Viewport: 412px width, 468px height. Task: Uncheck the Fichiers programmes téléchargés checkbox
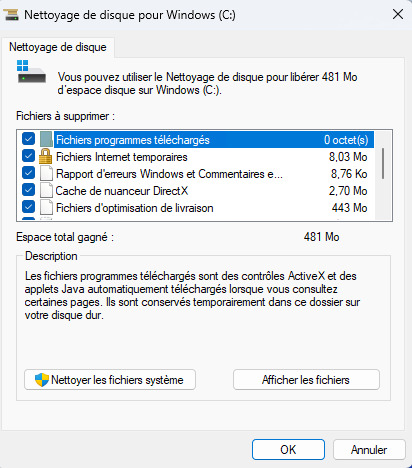click(x=28, y=139)
